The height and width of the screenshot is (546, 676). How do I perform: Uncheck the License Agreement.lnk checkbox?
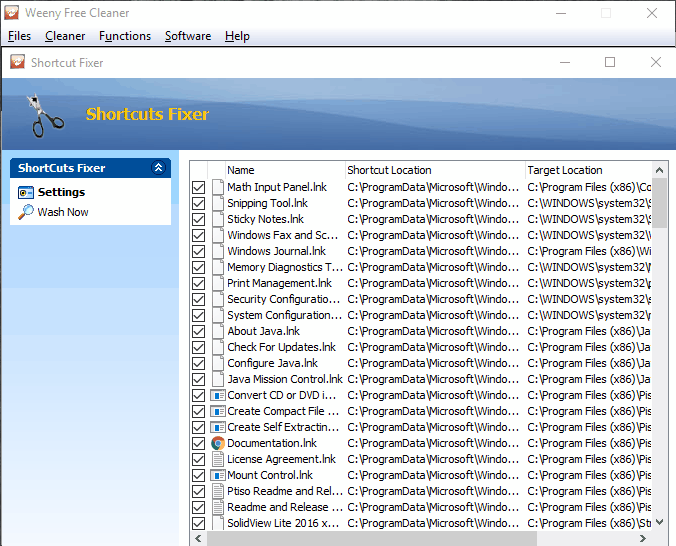pos(198,459)
